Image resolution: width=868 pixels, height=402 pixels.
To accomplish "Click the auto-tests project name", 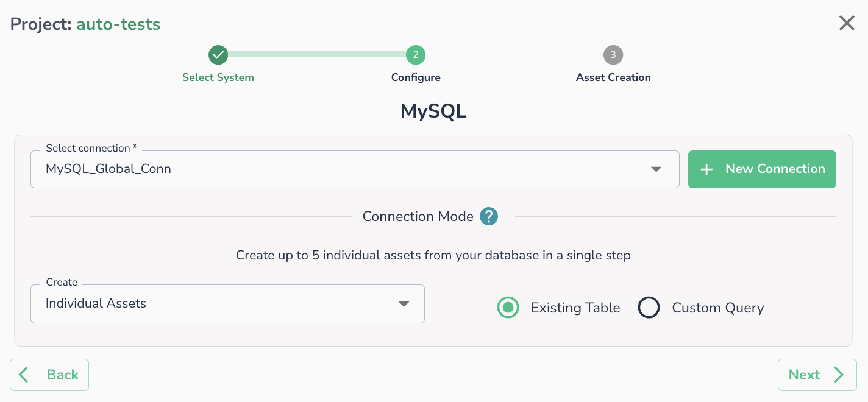I will 118,24.
